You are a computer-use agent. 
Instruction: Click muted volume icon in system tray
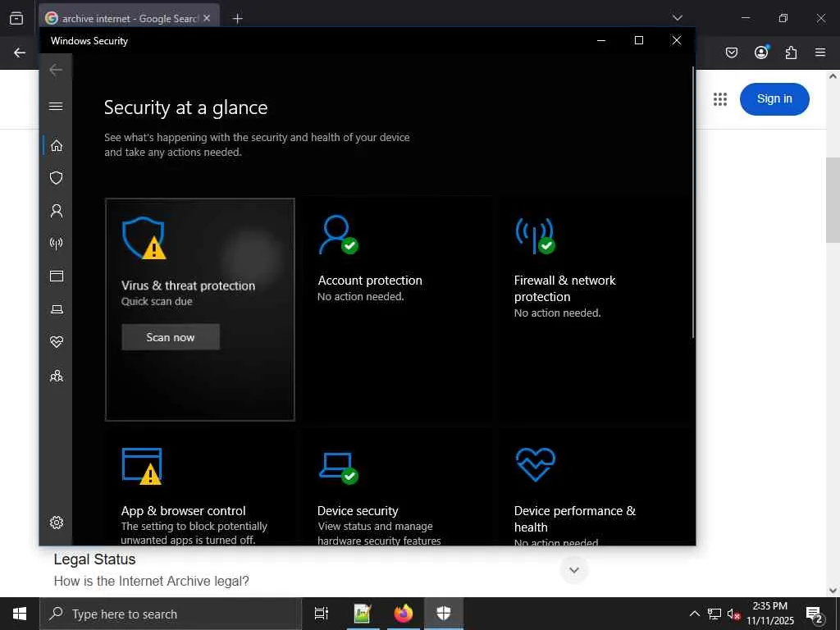pyautogui.click(x=733, y=614)
